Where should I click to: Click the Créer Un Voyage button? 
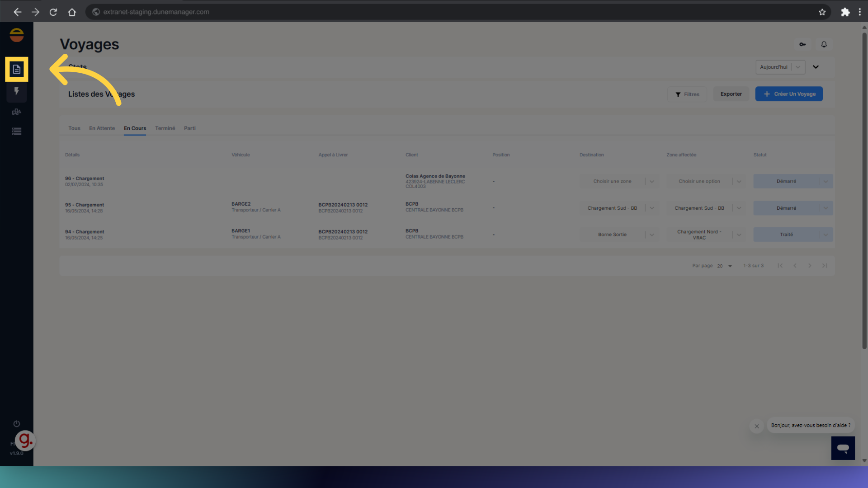[x=789, y=94]
